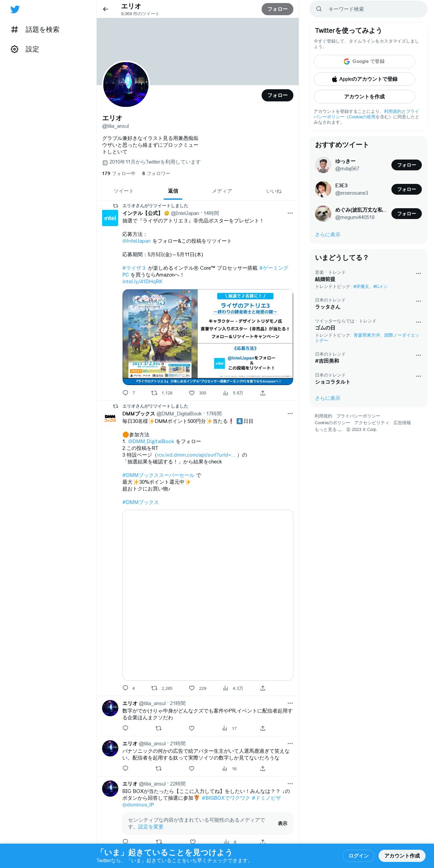Open intel.ly/41DHqRK link

click(142, 281)
